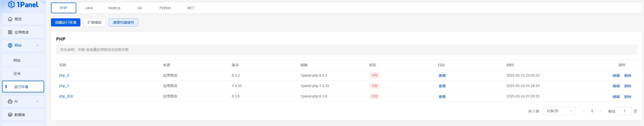Click the timestamp 2025-03-24 01:29:35
The image size is (644, 126).
(523, 96)
